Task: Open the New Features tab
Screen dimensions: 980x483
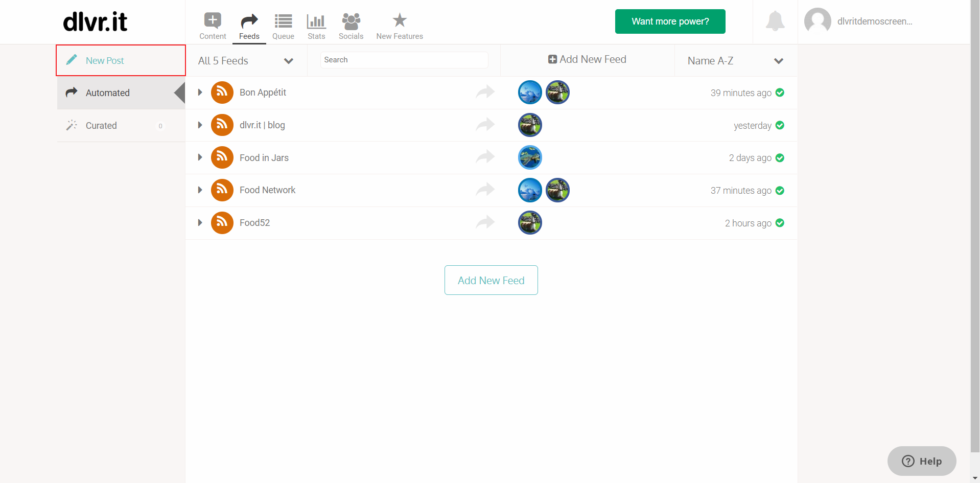Action: [400, 27]
